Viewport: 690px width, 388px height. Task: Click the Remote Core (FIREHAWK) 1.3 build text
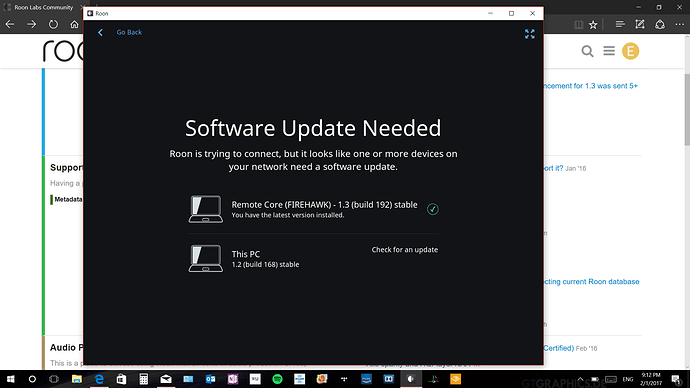pos(324,205)
